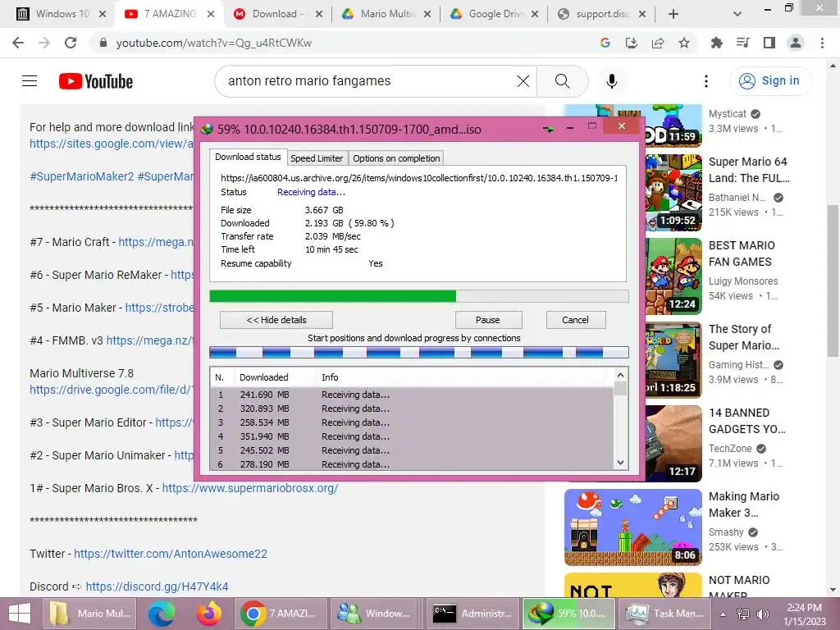Run the YouTube magnifier search button
Viewport: 840px width, 630px height.
coord(562,81)
